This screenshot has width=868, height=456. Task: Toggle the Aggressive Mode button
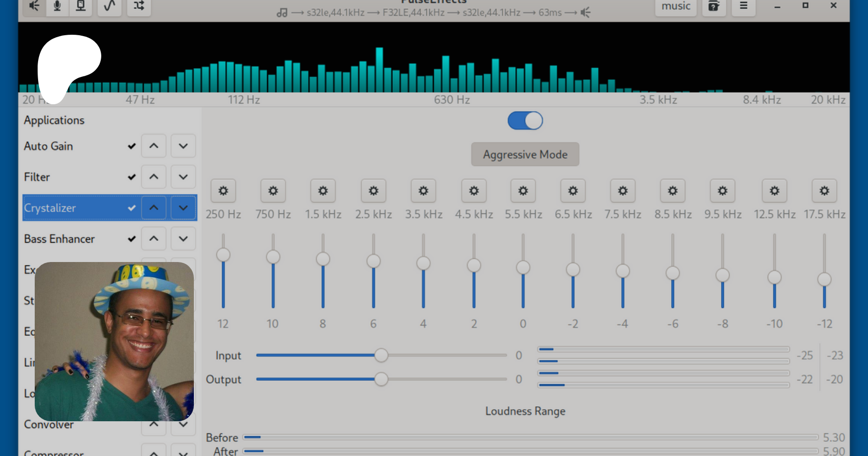tap(525, 154)
